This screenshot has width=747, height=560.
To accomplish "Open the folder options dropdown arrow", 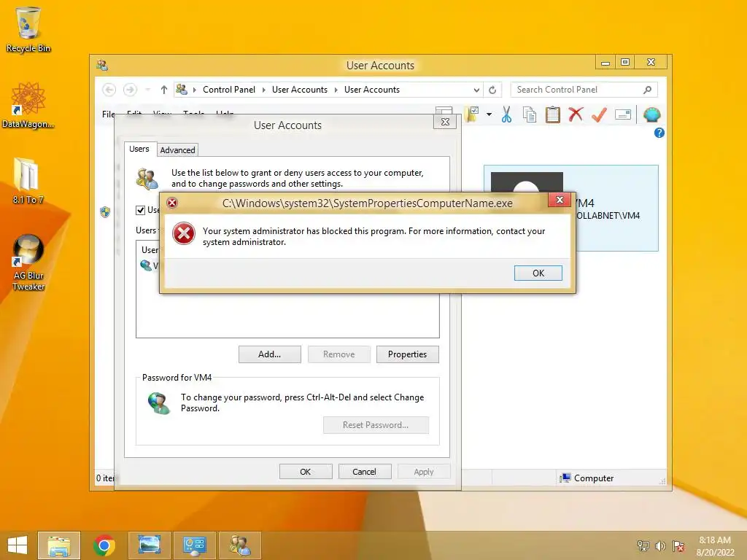I will tap(489, 114).
